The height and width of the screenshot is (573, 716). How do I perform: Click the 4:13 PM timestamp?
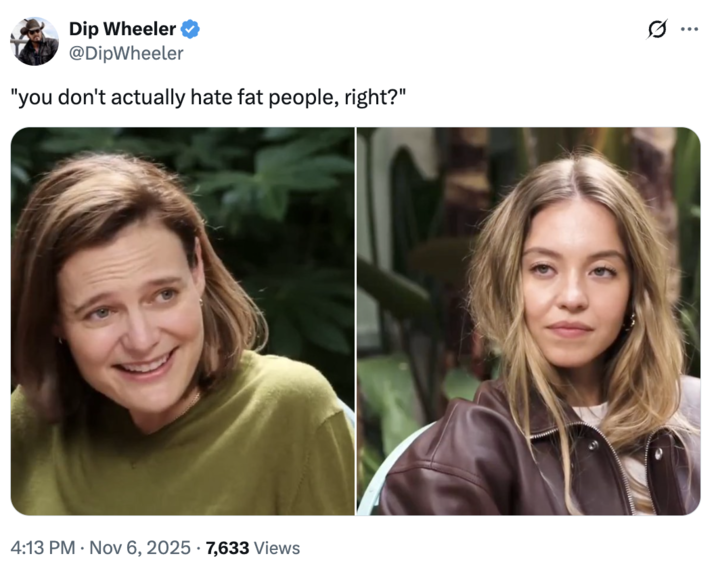[43, 547]
